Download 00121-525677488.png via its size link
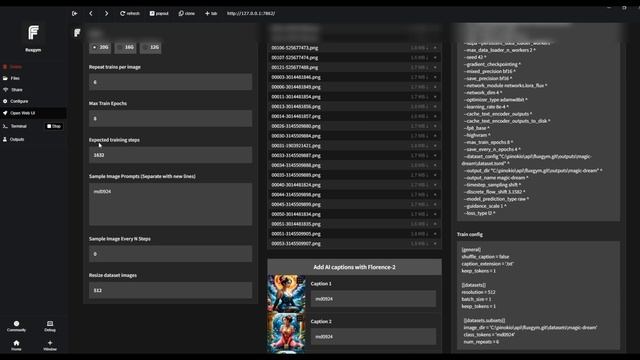 click(x=419, y=67)
